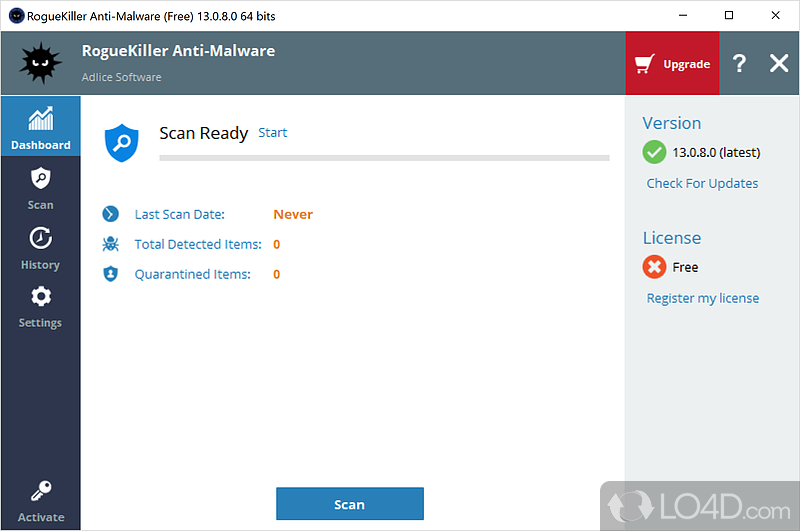This screenshot has height=531, width=800.
Task: Click the red X license status icon
Action: (x=654, y=267)
